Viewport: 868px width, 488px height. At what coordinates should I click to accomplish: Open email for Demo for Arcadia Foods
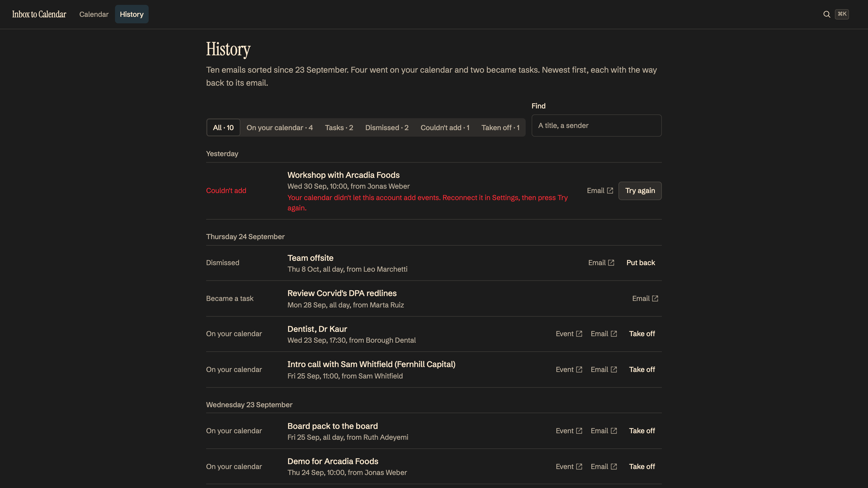tap(604, 466)
